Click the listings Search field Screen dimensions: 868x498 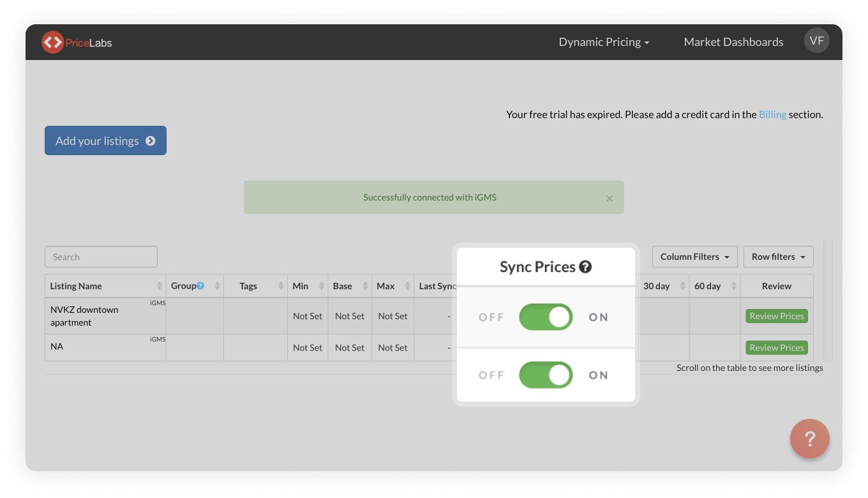coord(101,257)
